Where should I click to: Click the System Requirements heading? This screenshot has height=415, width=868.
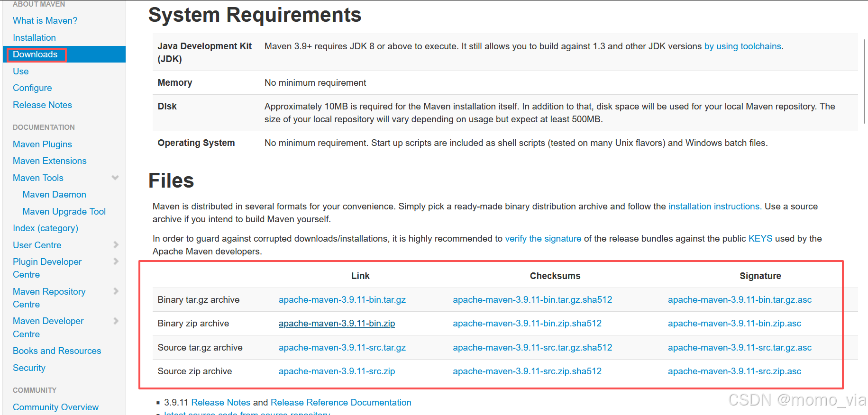[x=255, y=15]
